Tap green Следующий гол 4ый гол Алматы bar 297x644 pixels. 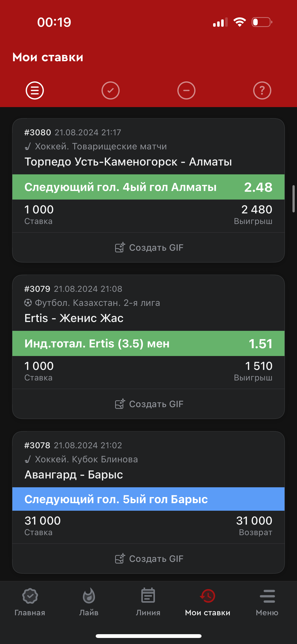(x=148, y=187)
